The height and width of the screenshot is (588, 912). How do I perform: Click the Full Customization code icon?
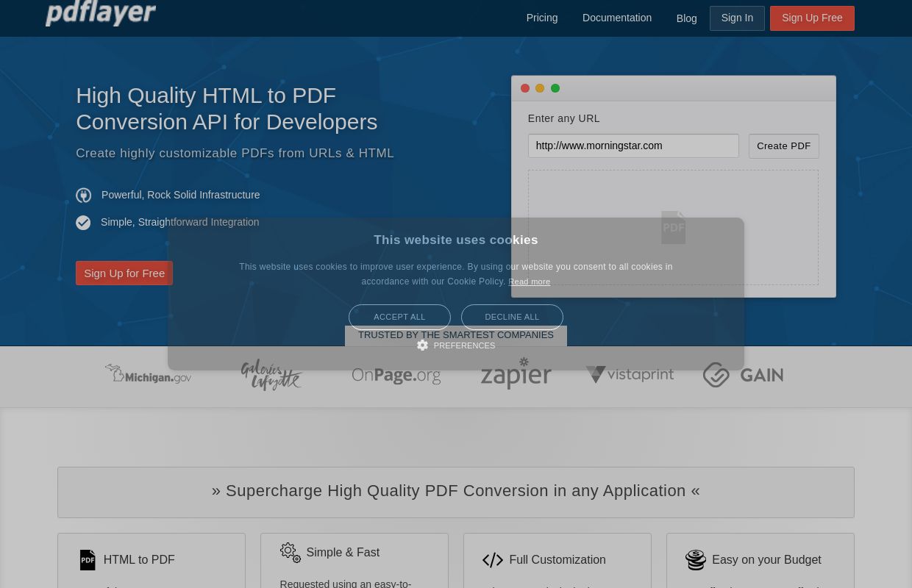tap(493, 560)
